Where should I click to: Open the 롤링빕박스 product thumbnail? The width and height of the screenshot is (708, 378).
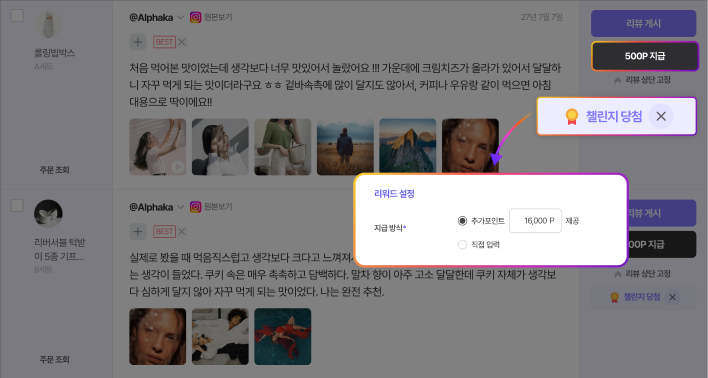point(49,24)
